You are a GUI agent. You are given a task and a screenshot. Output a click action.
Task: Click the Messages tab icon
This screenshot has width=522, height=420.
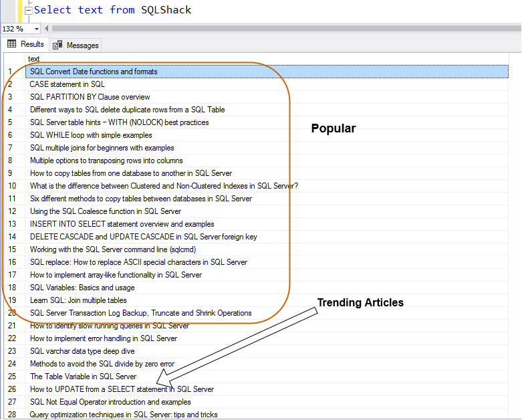point(58,45)
